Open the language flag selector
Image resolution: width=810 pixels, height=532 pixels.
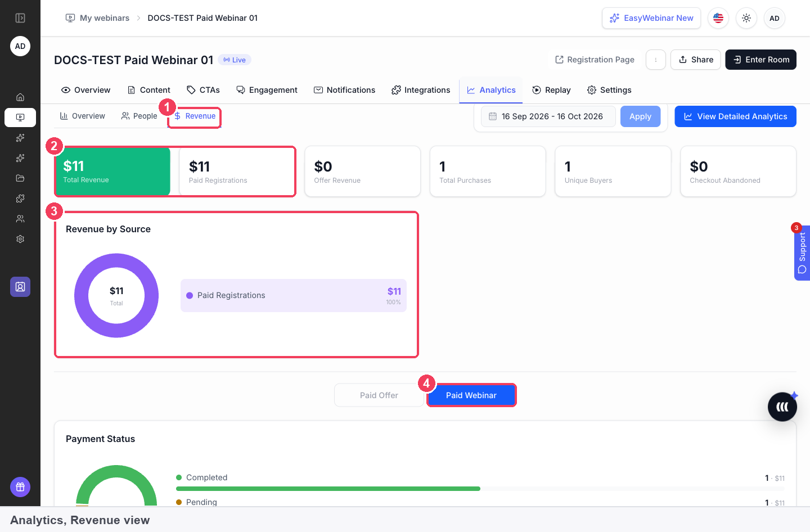pyautogui.click(x=718, y=18)
